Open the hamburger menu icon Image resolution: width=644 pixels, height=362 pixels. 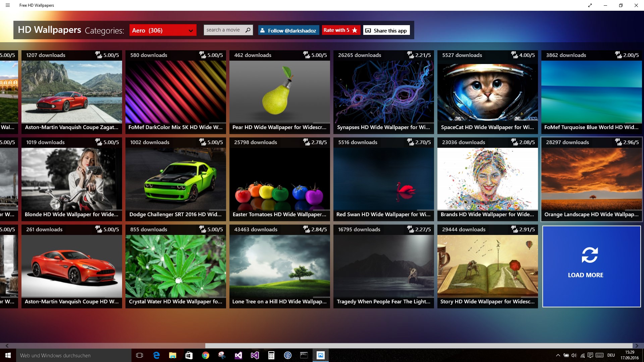(x=8, y=5)
